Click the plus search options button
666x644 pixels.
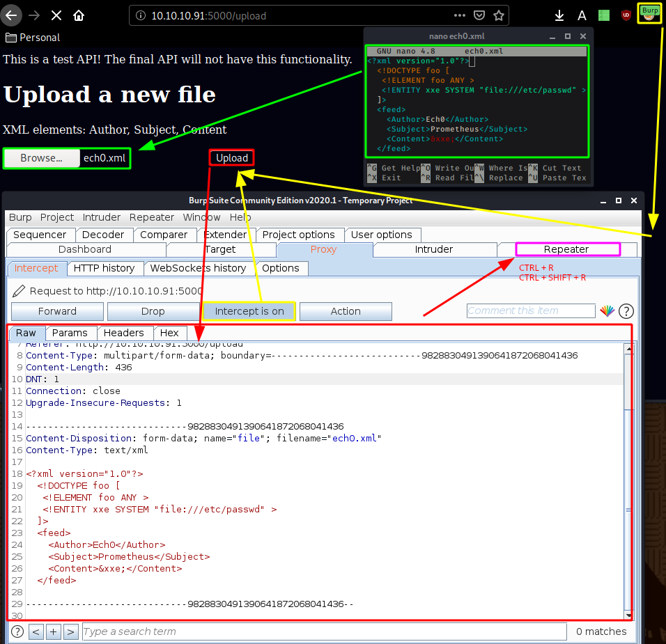[54, 631]
